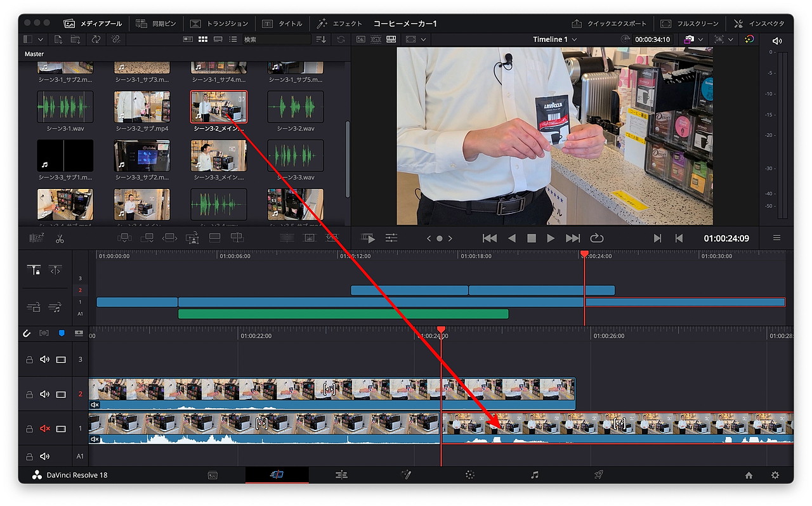This screenshot has height=506, width=812.
Task: Open the Boring Detector tool
Action: point(36,238)
